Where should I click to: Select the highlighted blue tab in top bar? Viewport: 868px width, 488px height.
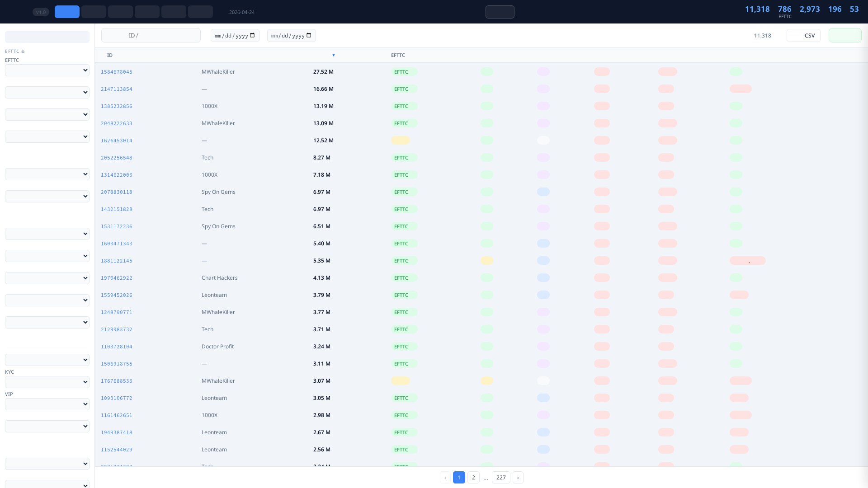click(x=67, y=12)
